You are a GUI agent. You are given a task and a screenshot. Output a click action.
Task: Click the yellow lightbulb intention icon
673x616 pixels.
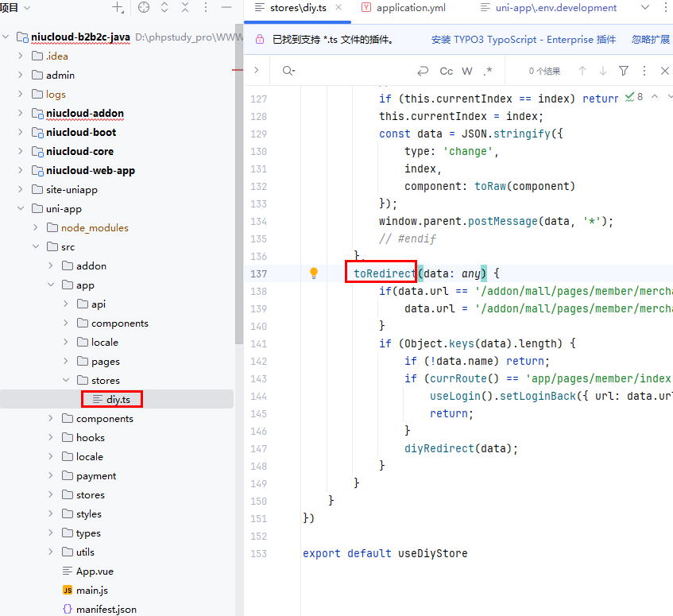314,273
